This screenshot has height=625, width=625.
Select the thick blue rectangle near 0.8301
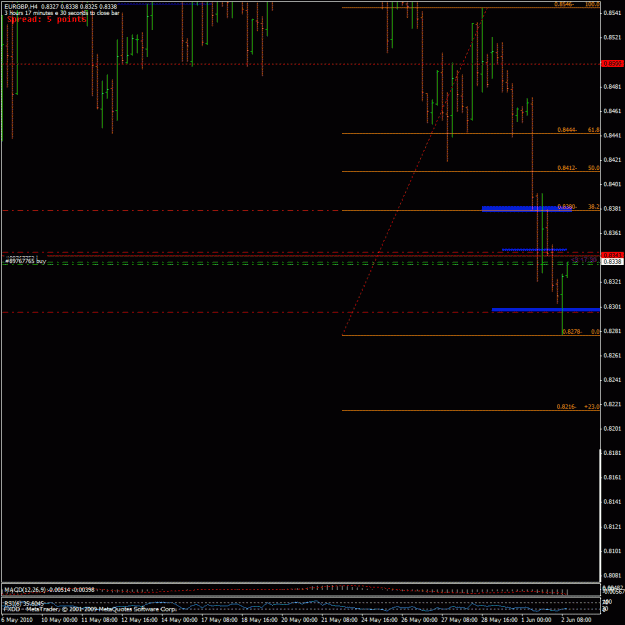click(x=546, y=309)
